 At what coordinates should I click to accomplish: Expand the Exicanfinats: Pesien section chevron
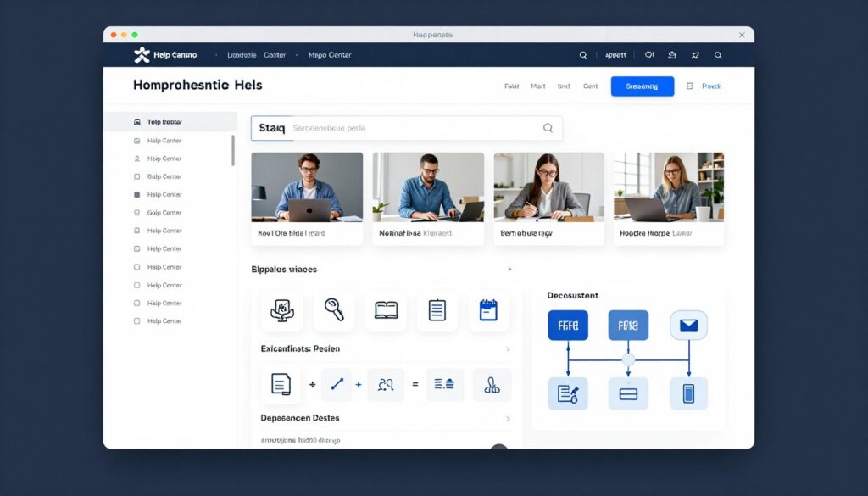click(509, 349)
